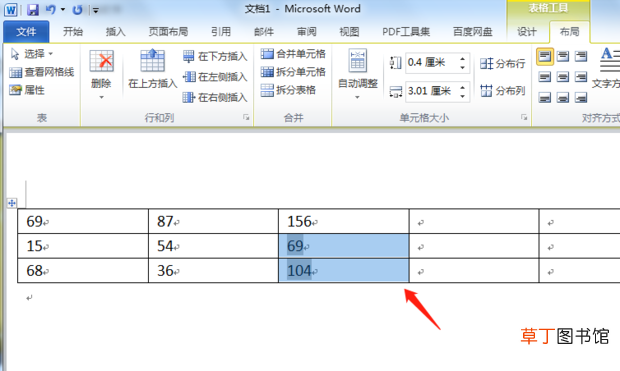
Task: Click 分布行 distribute rows
Action: (503, 63)
